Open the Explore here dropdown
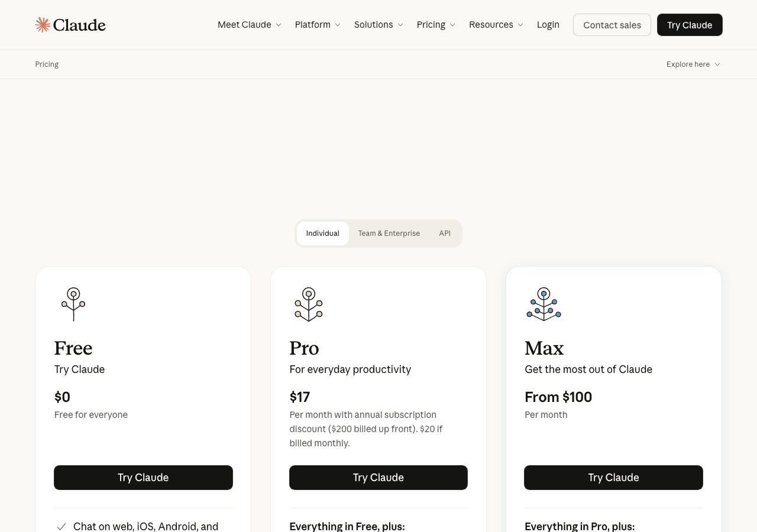 [692, 64]
